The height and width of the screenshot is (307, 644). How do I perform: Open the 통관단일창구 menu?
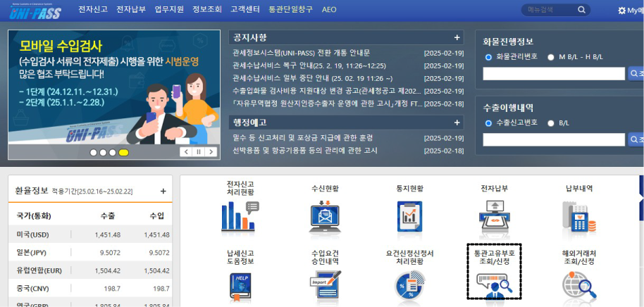[x=291, y=9]
